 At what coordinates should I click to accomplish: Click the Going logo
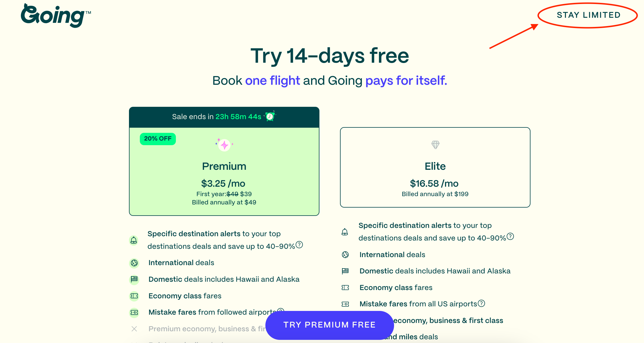[x=56, y=16]
